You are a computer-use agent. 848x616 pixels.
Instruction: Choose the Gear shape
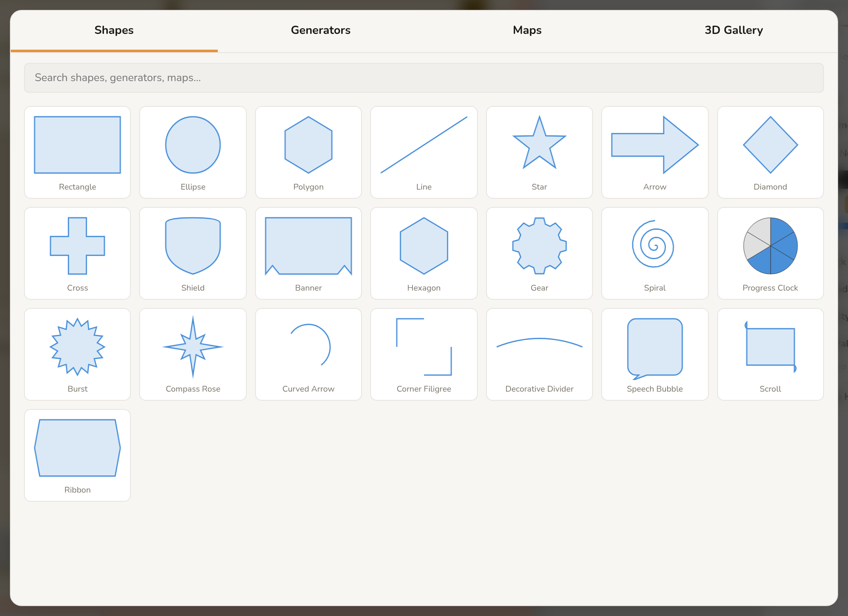pyautogui.click(x=540, y=253)
